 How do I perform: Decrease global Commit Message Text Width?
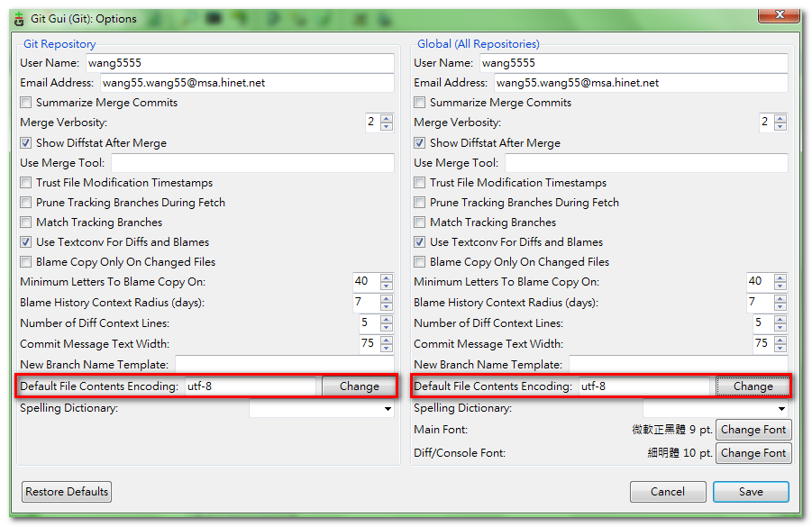coord(780,348)
